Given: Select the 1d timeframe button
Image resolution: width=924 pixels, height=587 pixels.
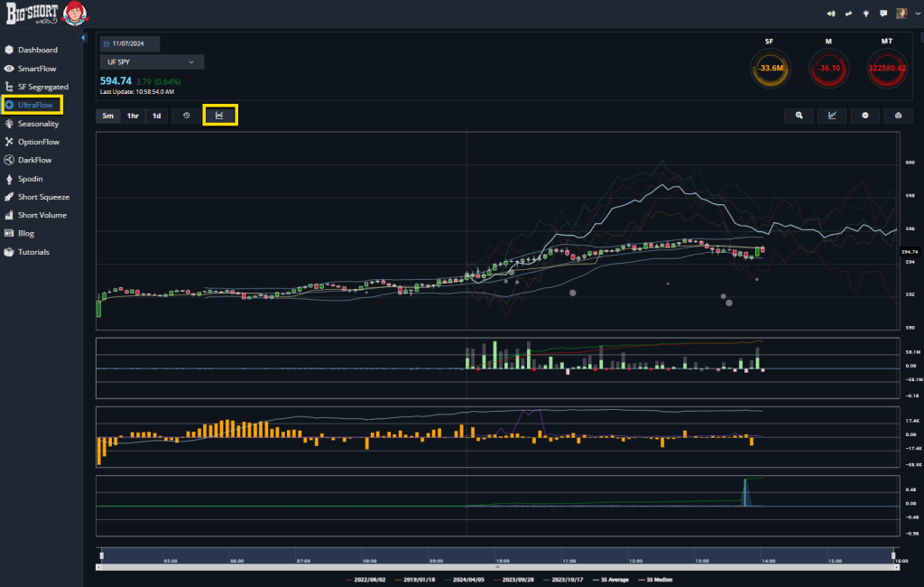Looking at the screenshot, I should point(156,116).
